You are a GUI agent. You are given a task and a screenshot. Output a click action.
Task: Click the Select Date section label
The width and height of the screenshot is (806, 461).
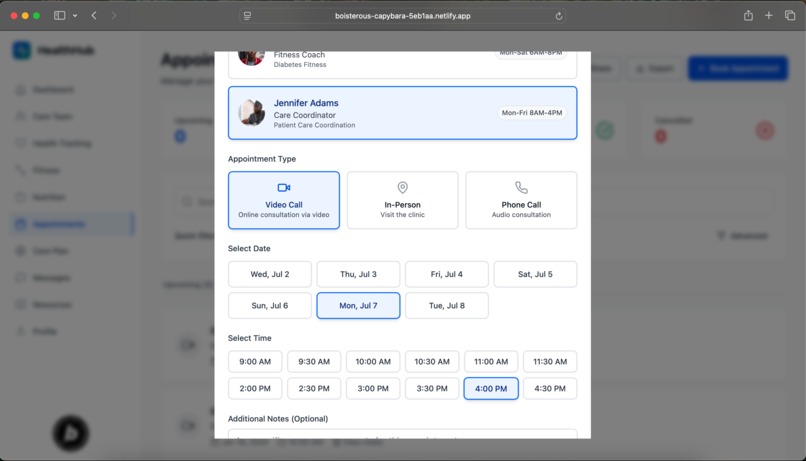[x=249, y=248]
